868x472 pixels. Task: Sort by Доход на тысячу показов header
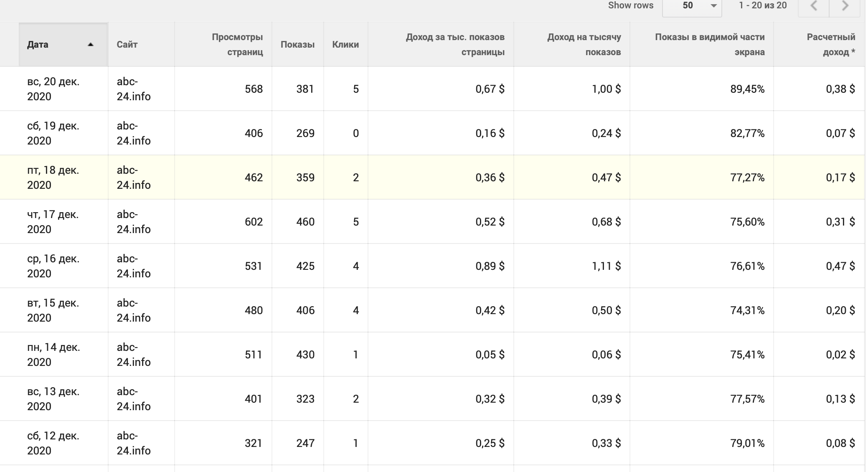pyautogui.click(x=571, y=44)
